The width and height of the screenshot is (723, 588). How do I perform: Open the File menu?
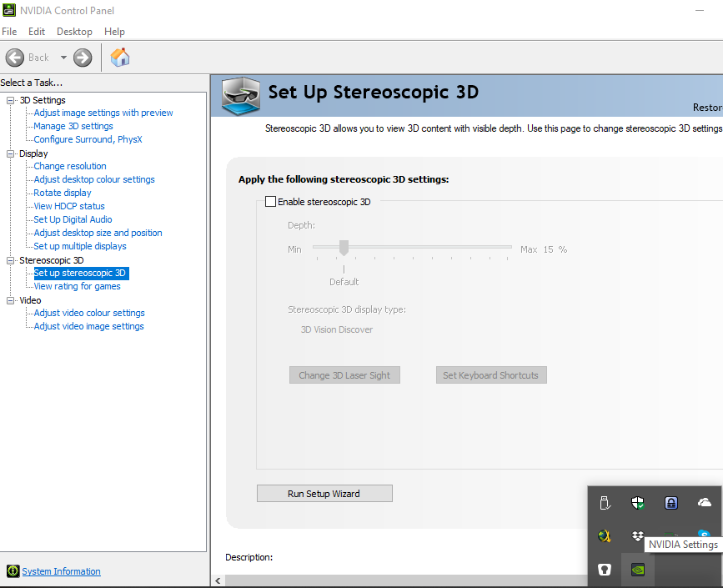[x=9, y=32]
